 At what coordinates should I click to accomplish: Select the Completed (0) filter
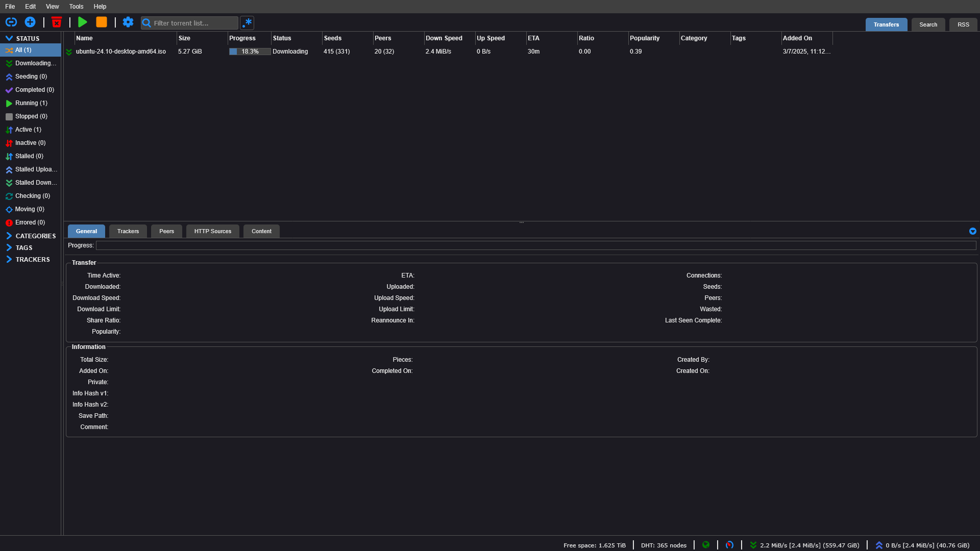pos(31,90)
